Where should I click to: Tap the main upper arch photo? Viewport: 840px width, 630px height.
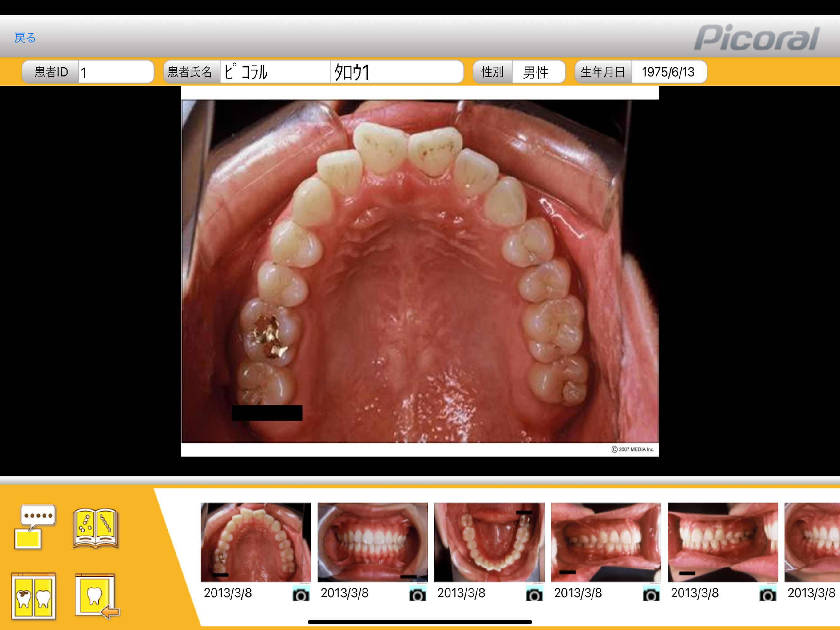tap(420, 271)
